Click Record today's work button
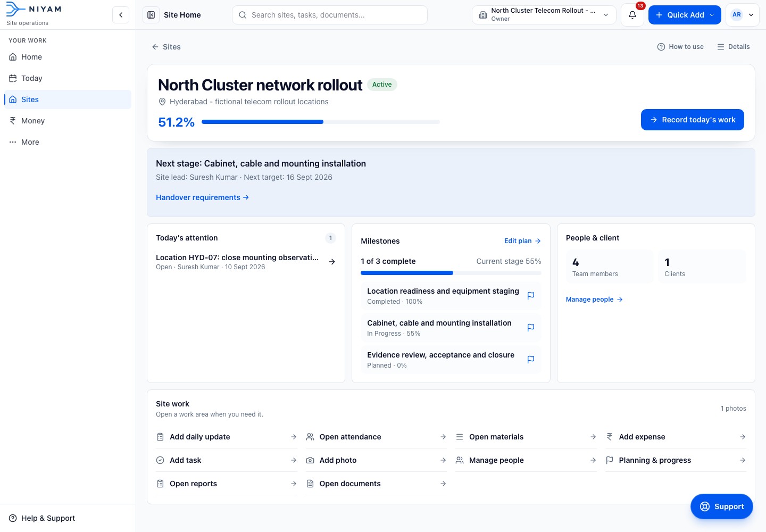766x532 pixels. tap(692, 120)
